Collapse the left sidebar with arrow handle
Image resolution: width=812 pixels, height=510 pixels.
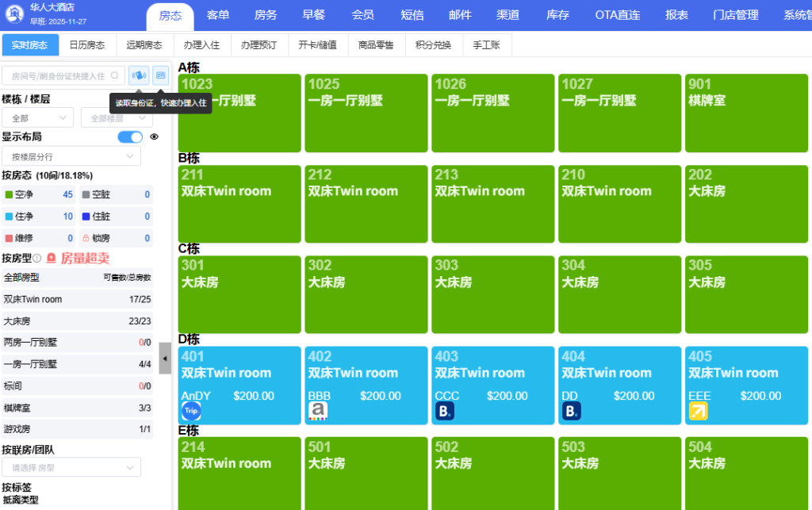165,359
